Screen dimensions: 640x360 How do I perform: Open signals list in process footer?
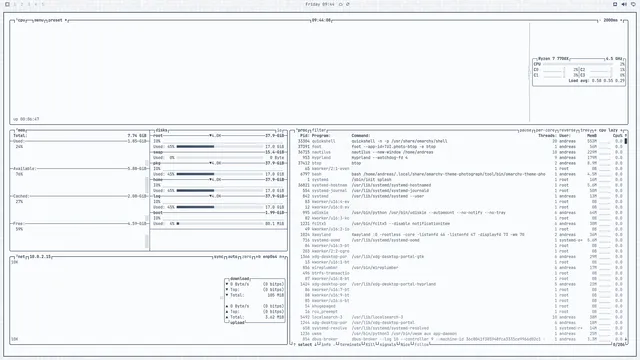point(387,344)
